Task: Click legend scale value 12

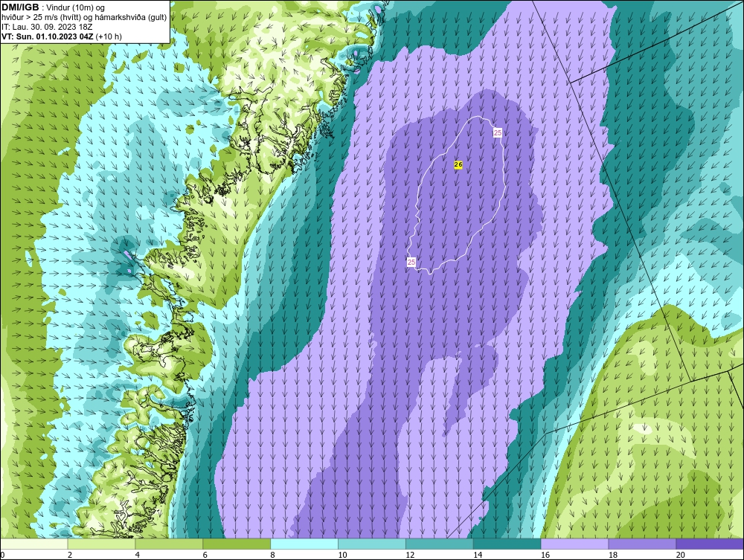Action: (410, 555)
